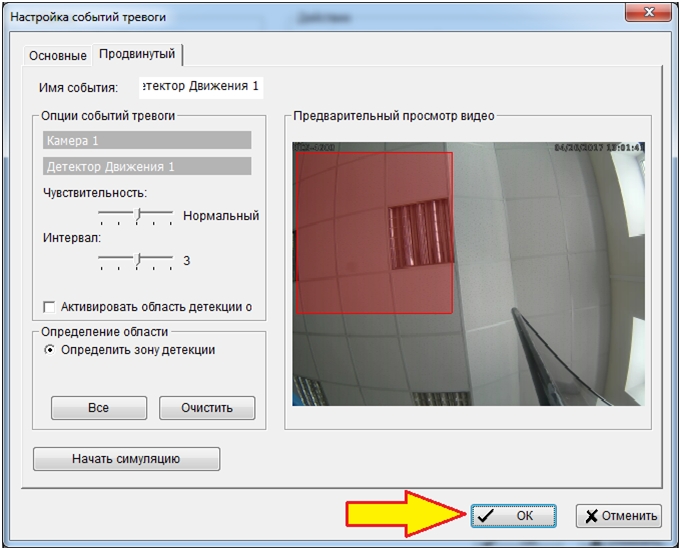This screenshot has height=550, width=681.
Task: Enable Активировать область детекции checkbox
Action: pos(49,307)
